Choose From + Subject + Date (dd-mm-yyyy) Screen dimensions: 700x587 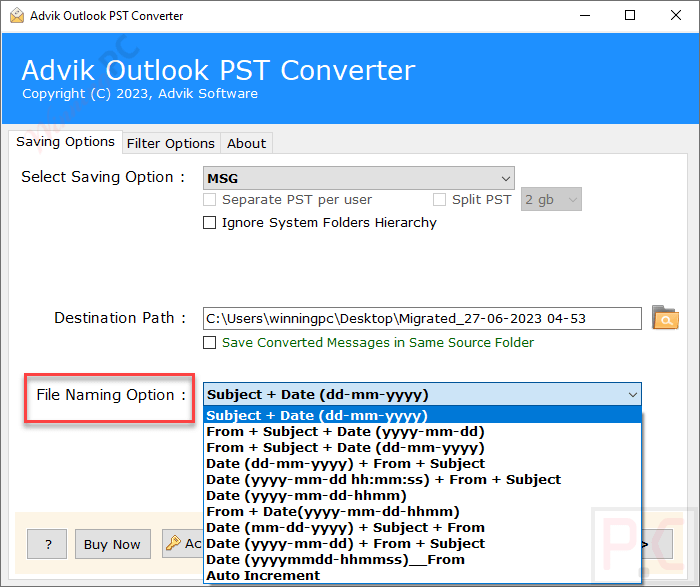pos(422,447)
